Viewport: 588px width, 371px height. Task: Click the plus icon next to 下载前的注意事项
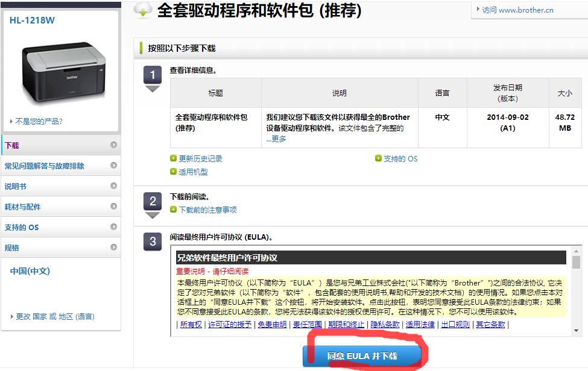[174, 211]
